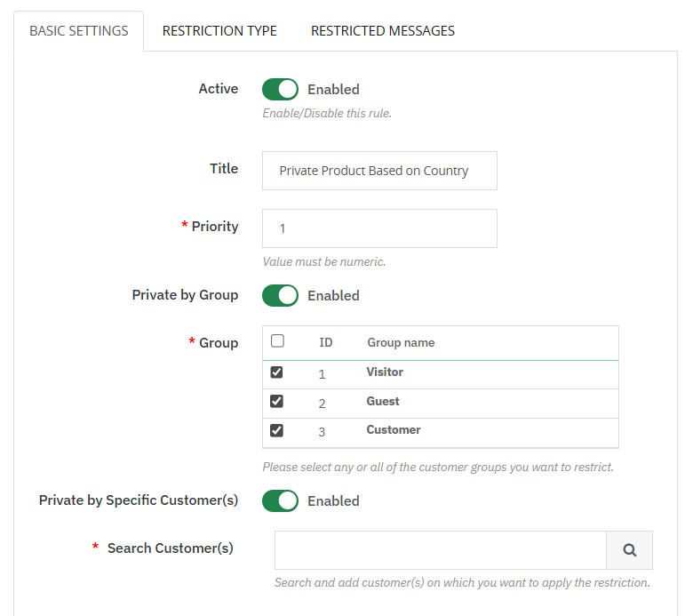693x616 pixels.
Task: Click the Customer group name in table
Action: [394, 430]
